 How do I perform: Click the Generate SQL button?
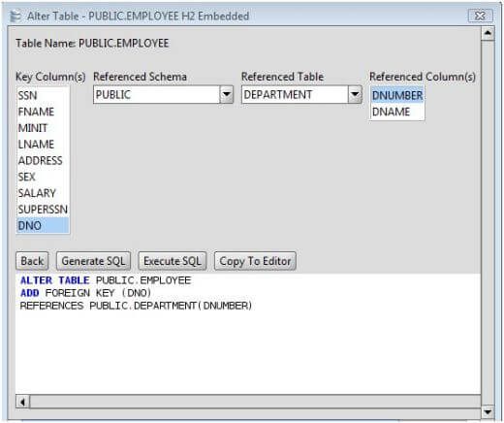[x=93, y=261]
